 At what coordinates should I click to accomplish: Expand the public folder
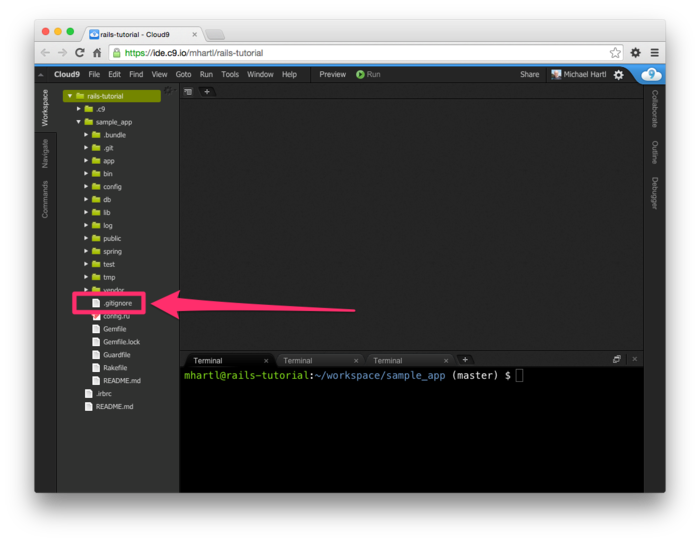coord(86,238)
